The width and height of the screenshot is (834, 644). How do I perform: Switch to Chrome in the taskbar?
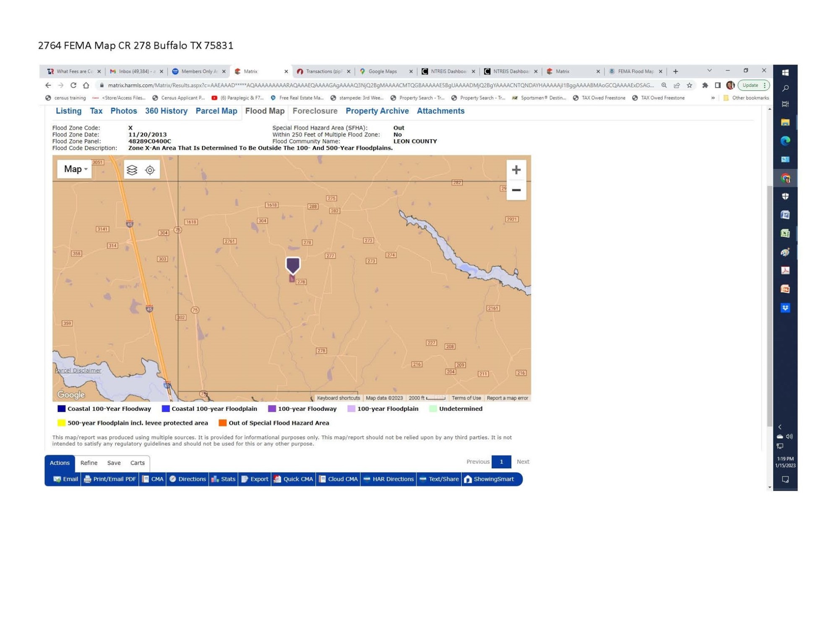click(x=785, y=179)
